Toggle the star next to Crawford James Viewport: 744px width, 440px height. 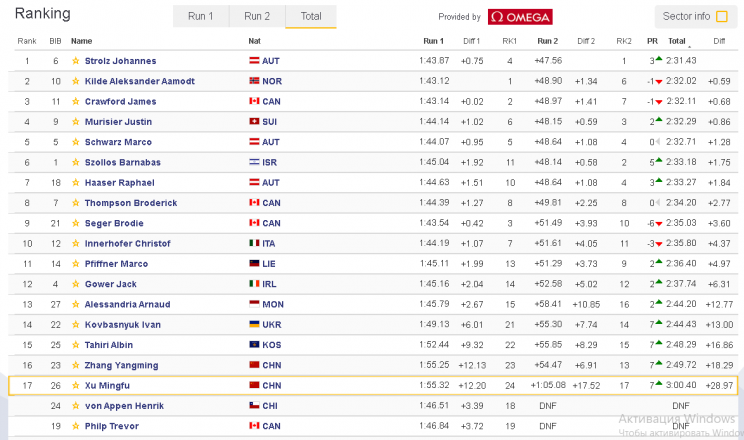point(75,102)
